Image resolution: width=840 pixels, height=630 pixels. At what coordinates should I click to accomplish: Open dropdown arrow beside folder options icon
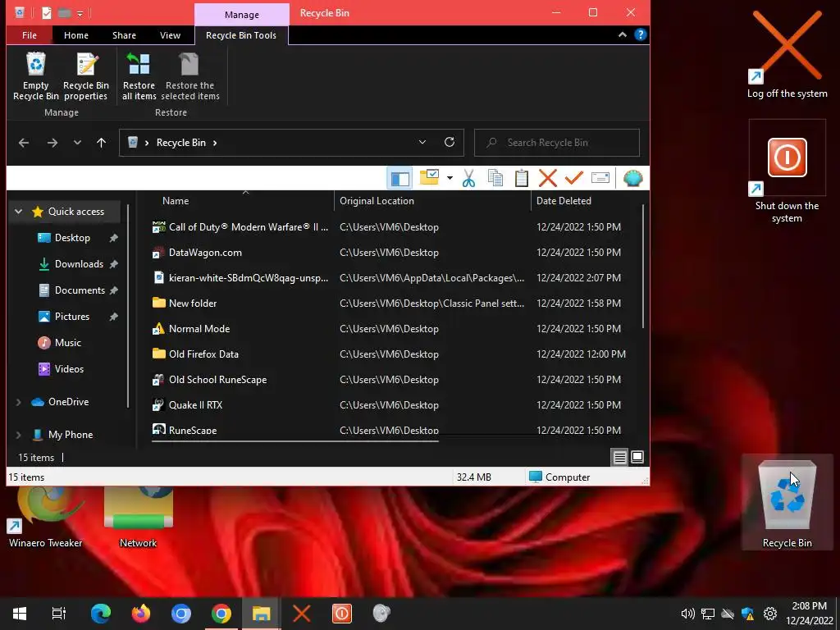coord(450,178)
